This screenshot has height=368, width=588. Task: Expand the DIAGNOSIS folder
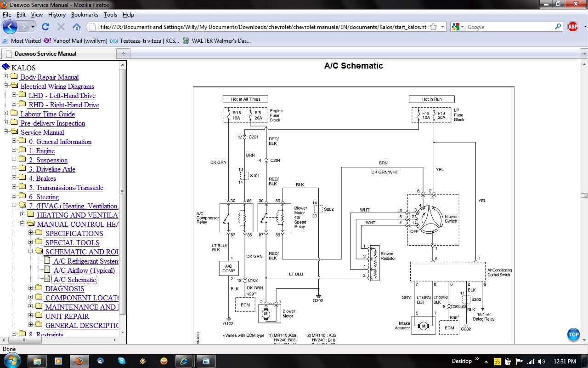(x=31, y=288)
